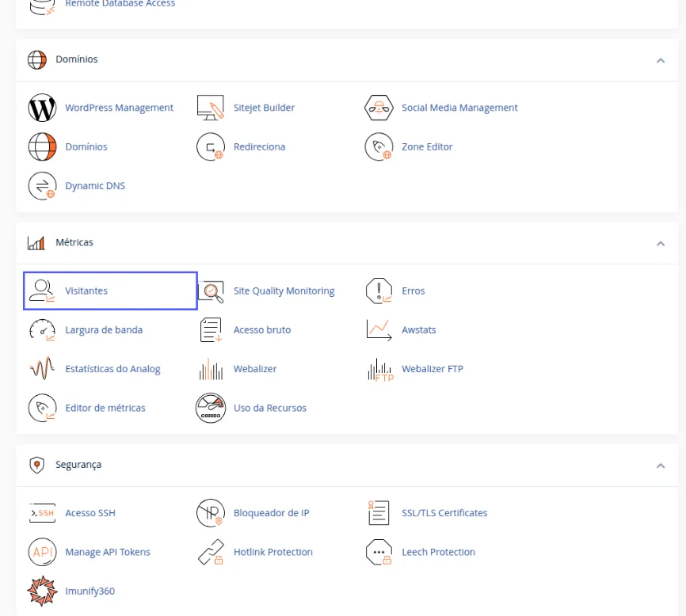Click the Métricas section header title
The image size is (686, 616).
[74, 242]
